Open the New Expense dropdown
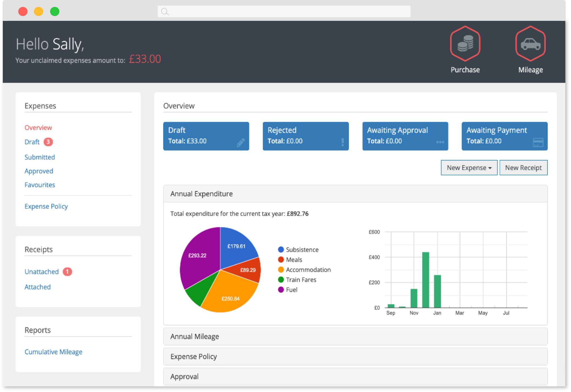Screen dimensions: 571x392 pos(469,168)
